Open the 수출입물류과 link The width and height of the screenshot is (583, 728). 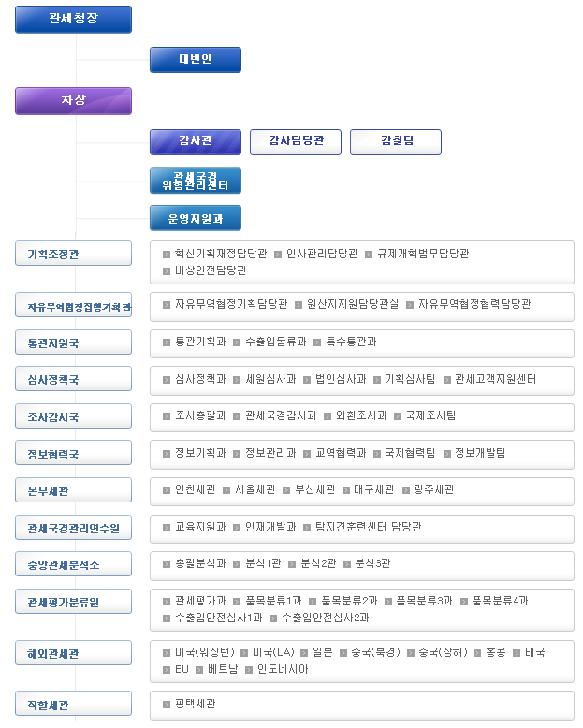pyautogui.click(x=276, y=342)
